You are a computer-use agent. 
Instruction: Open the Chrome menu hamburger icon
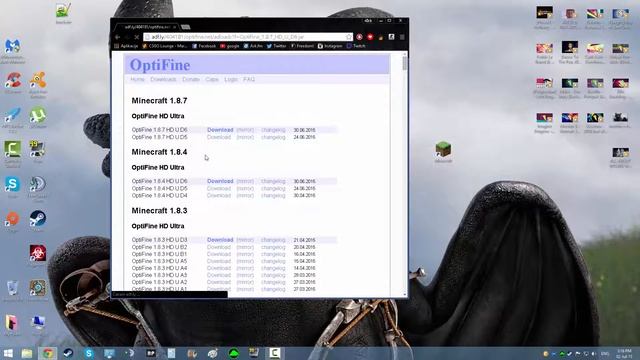pyautogui.click(x=402, y=37)
